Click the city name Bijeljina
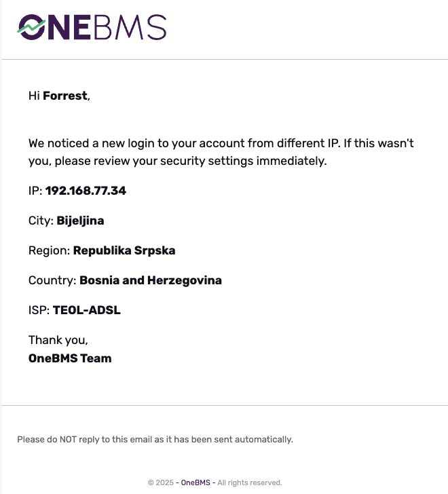Screen dimensions: 448x494 [x=80, y=221]
